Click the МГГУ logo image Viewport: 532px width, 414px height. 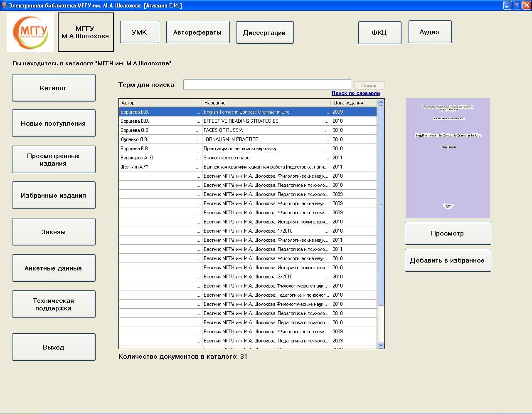click(x=30, y=32)
